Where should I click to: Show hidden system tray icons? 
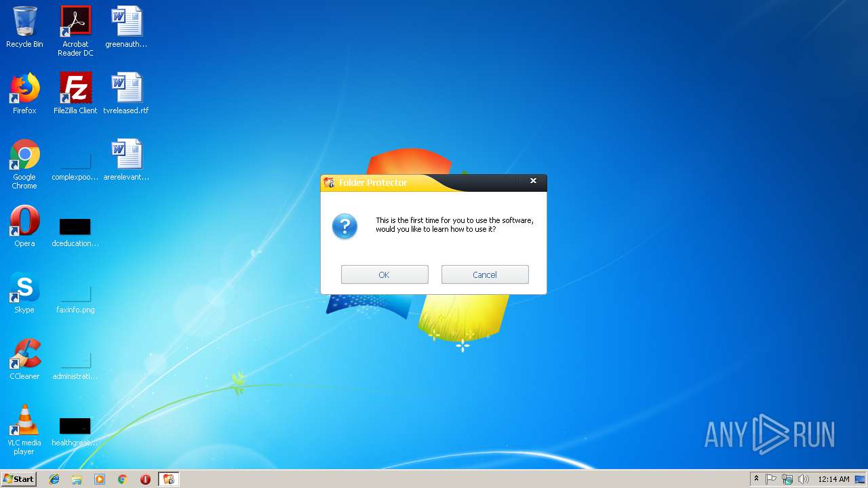[756, 479]
